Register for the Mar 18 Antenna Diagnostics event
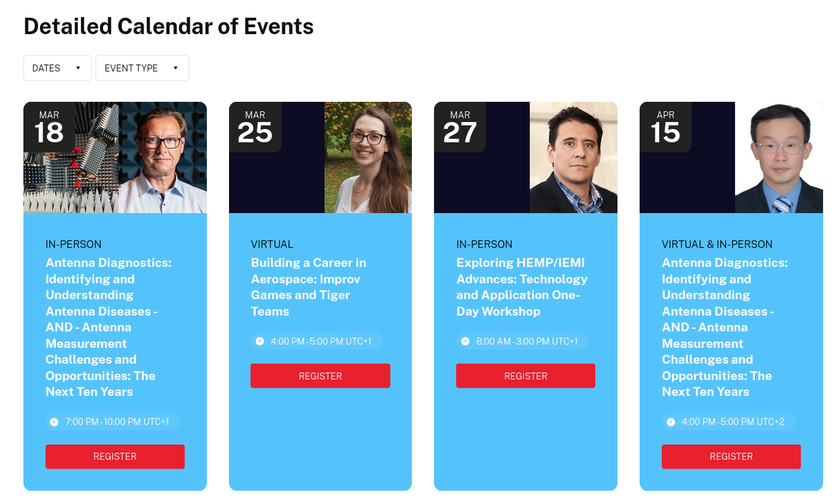The image size is (837, 504). (115, 457)
